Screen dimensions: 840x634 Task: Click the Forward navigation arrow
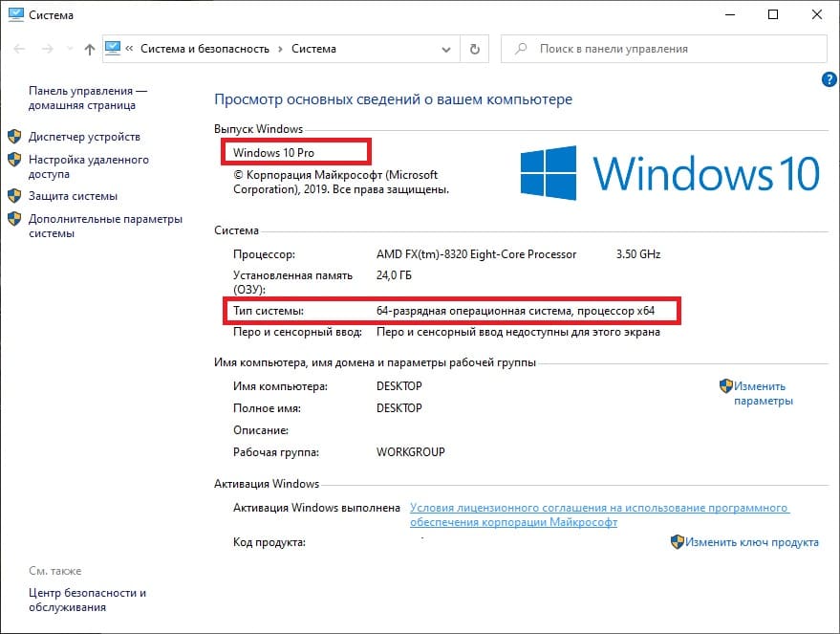[48, 50]
